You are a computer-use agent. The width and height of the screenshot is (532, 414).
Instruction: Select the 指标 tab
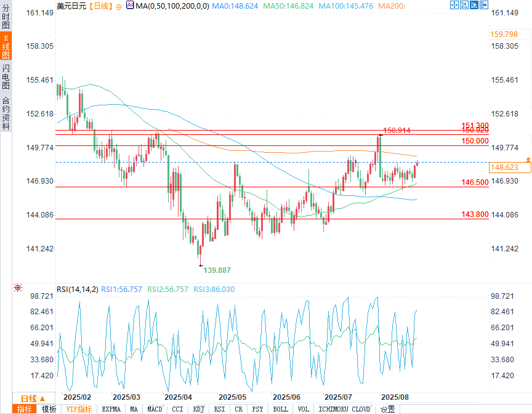pos(24,409)
